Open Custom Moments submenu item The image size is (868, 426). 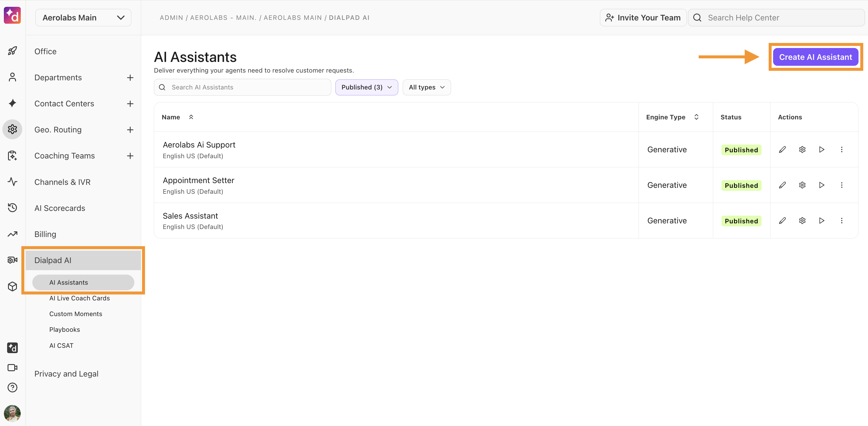[76, 314]
